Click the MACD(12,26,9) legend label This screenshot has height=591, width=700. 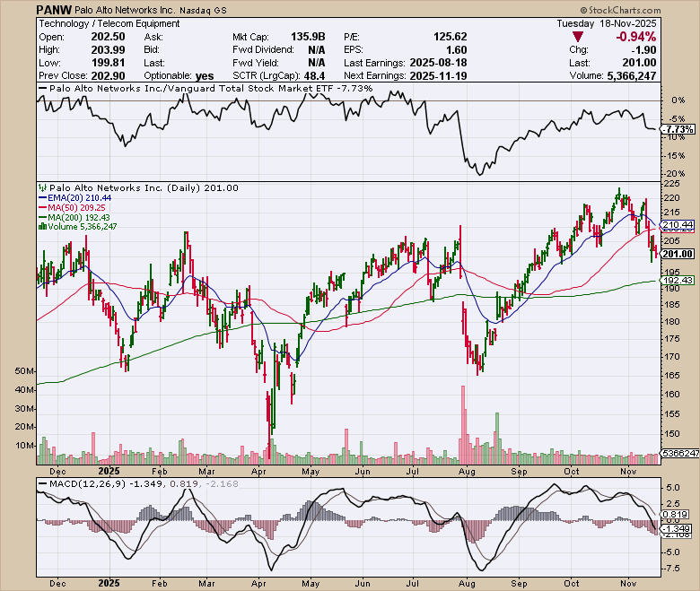pos(88,483)
